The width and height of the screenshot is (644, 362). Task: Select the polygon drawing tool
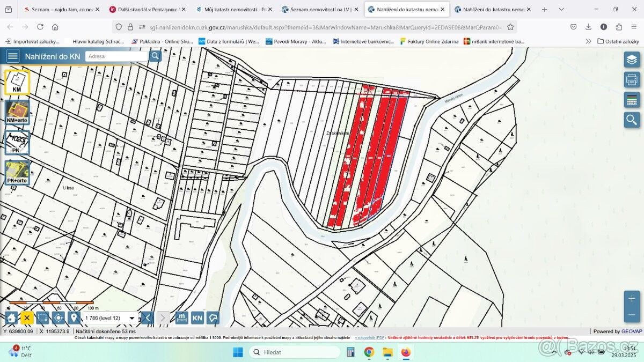click(x=214, y=318)
